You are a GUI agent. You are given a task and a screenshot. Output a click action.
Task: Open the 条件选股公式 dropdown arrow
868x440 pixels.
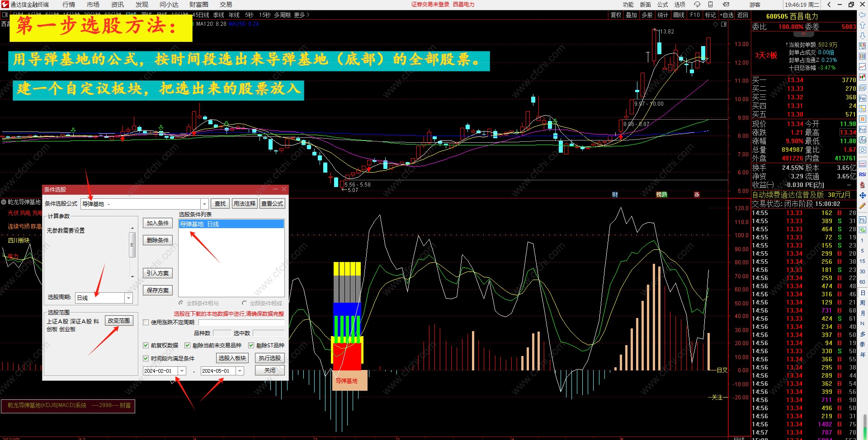click(204, 204)
